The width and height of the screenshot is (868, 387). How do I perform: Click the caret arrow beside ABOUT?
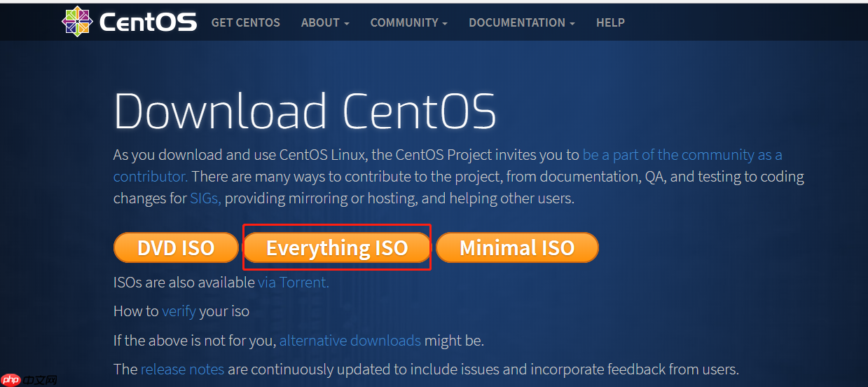[x=346, y=23]
